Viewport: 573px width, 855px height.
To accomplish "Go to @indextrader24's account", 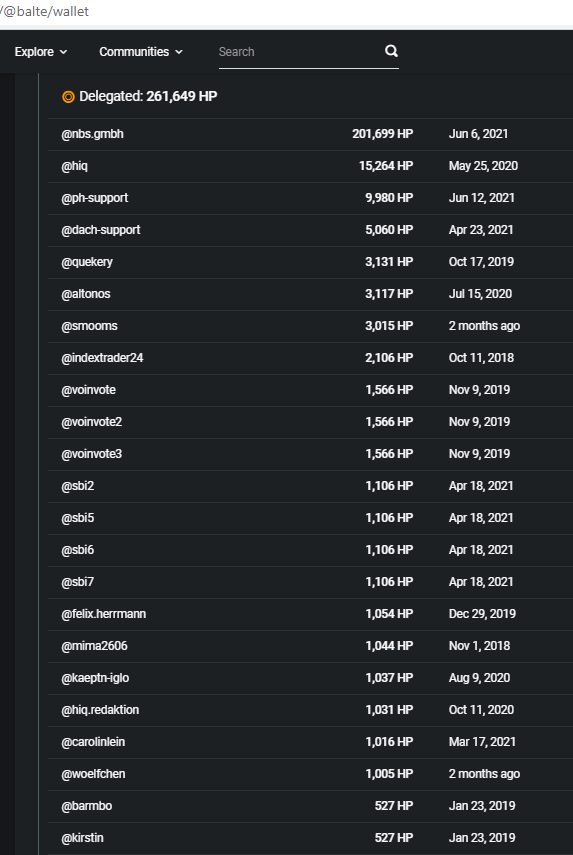I will click(102, 358).
